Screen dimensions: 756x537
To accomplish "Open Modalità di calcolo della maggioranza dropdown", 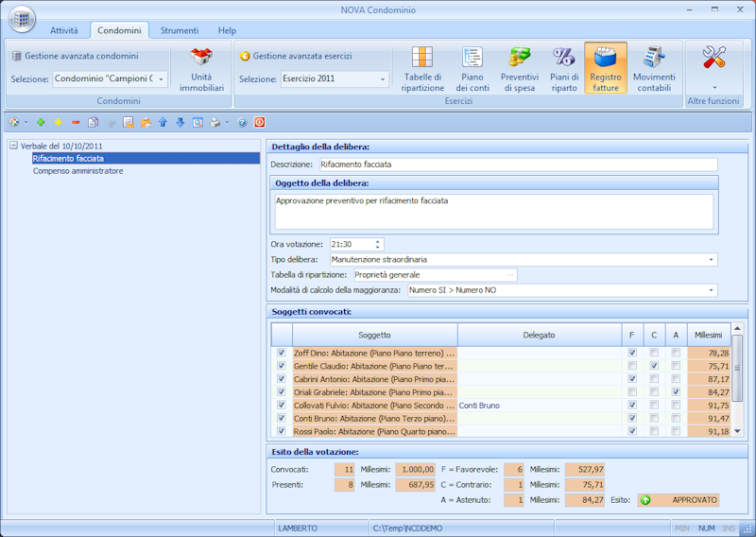I will coord(711,290).
